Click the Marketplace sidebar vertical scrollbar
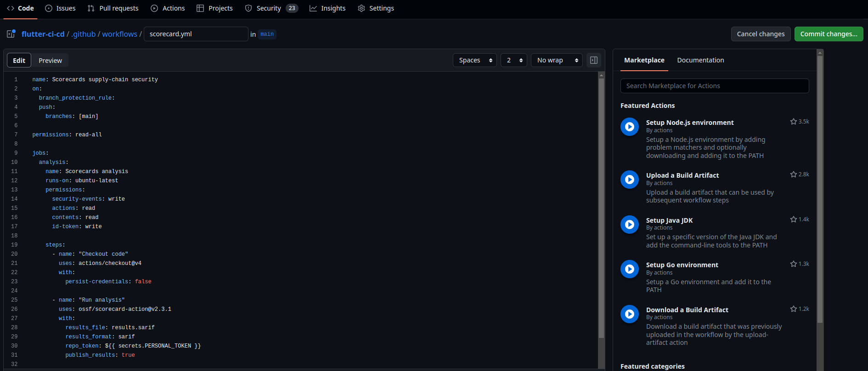Image resolution: width=868 pixels, height=371 pixels. (820, 188)
